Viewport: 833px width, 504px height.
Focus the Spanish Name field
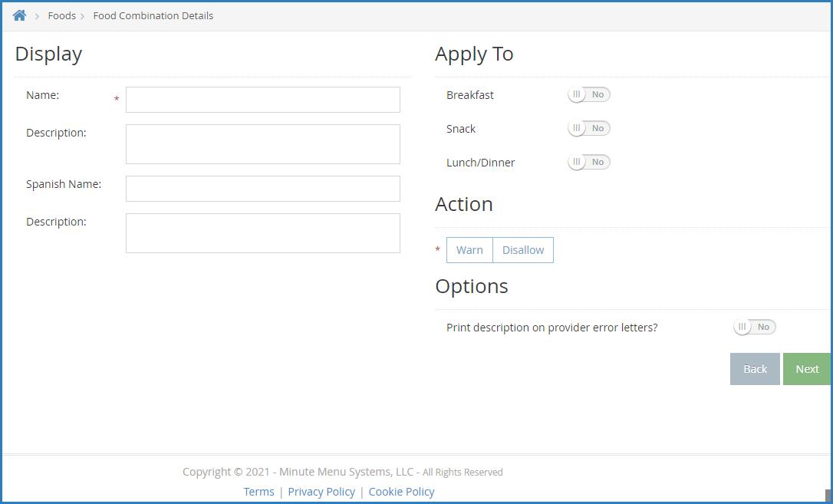coord(263,189)
